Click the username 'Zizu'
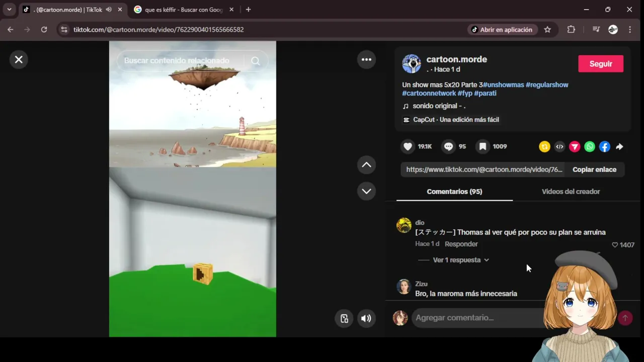Image resolution: width=644 pixels, height=362 pixels. coord(421,284)
